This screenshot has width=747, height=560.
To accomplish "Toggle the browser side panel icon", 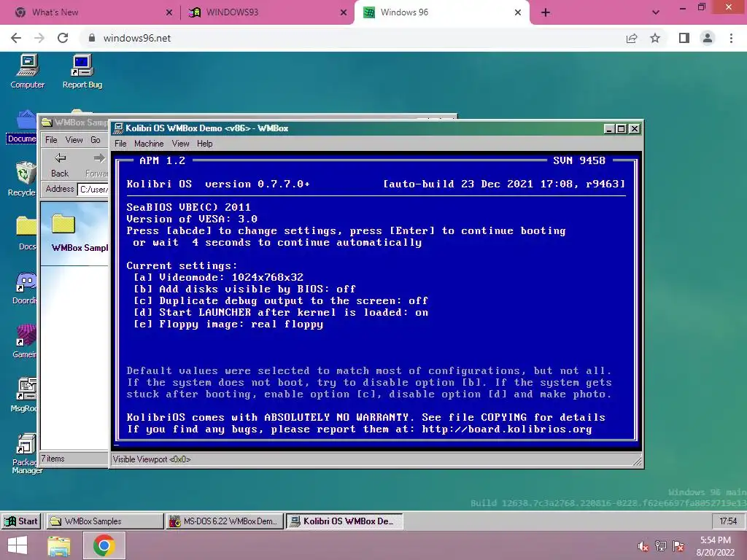I will [684, 38].
